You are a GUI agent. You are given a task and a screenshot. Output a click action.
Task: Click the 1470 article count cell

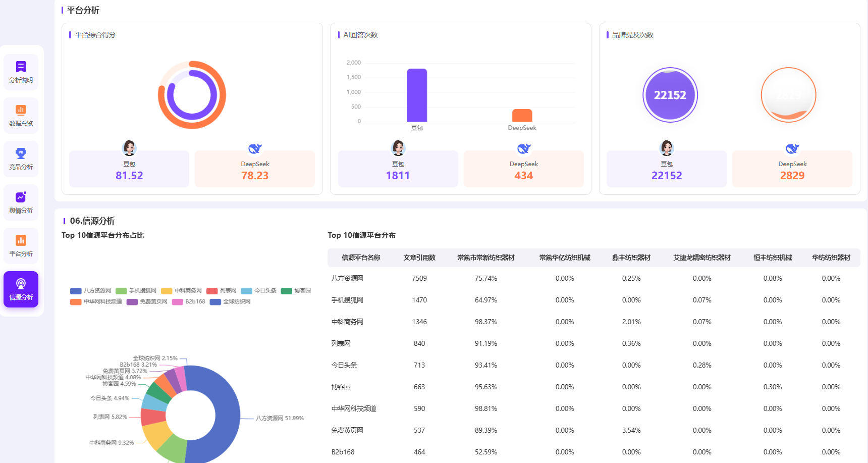419,300
